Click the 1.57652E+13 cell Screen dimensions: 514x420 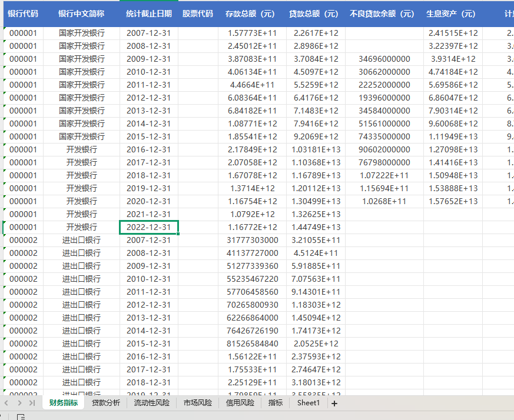[453, 201]
